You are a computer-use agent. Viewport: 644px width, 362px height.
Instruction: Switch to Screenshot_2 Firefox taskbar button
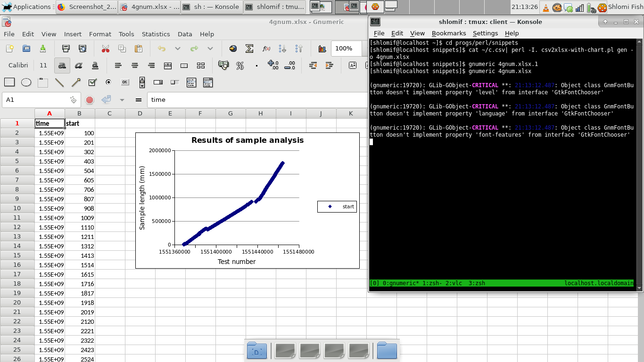tap(86, 7)
